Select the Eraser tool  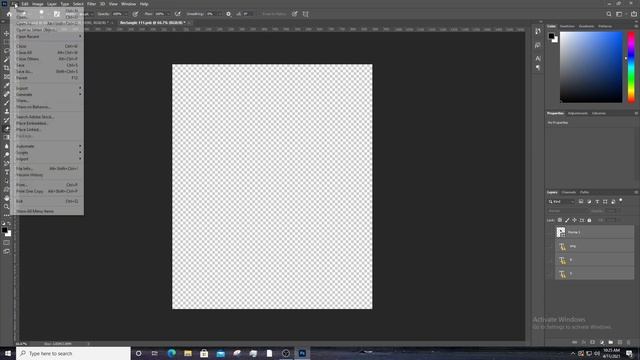6,129
